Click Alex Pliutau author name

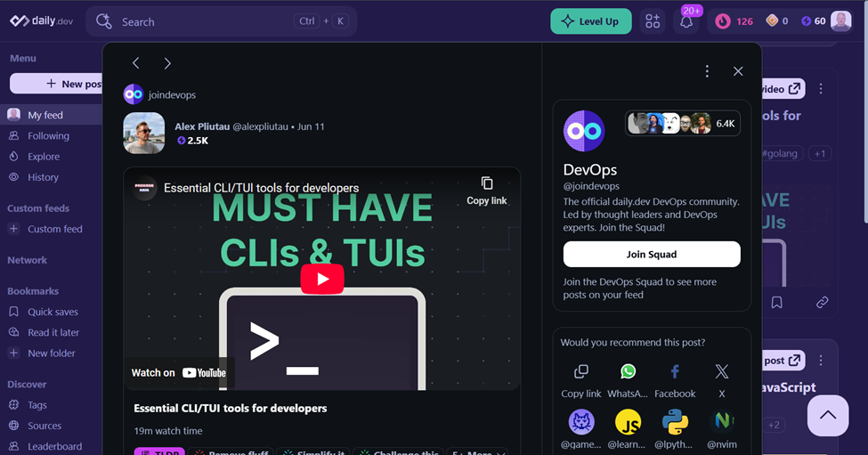coord(202,126)
